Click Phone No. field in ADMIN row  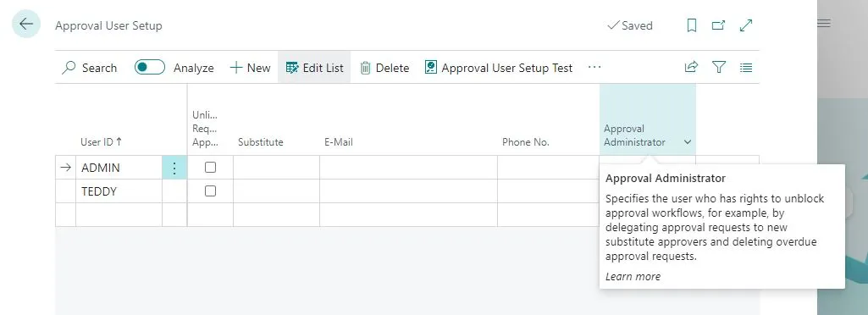point(549,167)
